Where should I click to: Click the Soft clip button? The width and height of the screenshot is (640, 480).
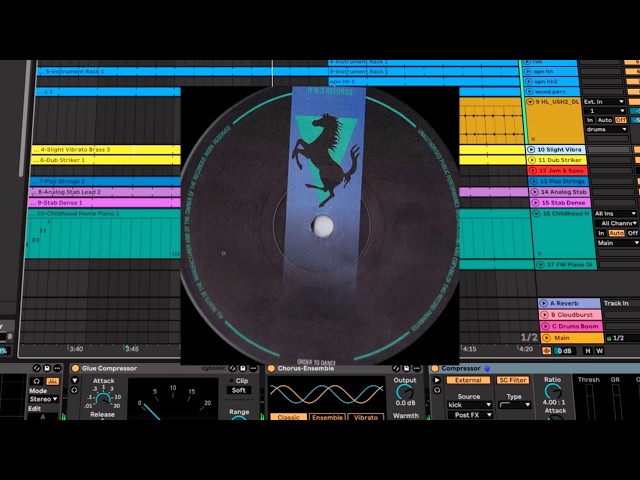pos(239,390)
